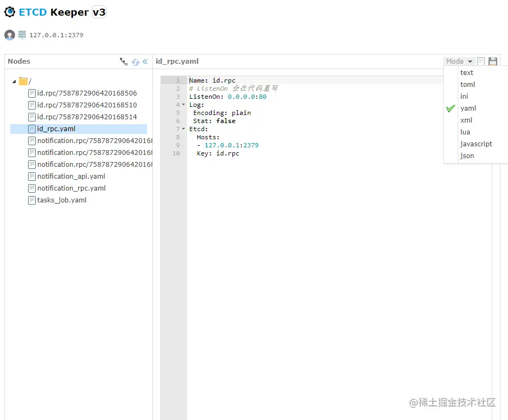
Task: Click the Nodes panel header label
Action: tap(19, 61)
